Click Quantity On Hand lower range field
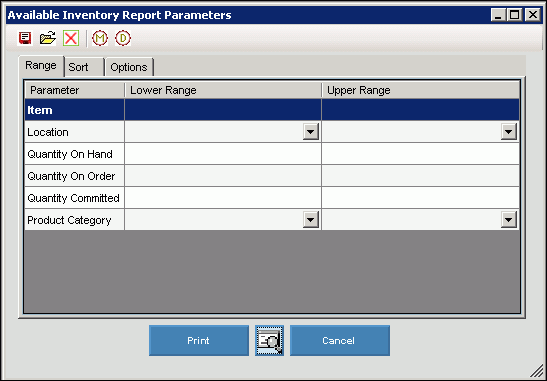The image size is (547, 381). tap(223, 154)
